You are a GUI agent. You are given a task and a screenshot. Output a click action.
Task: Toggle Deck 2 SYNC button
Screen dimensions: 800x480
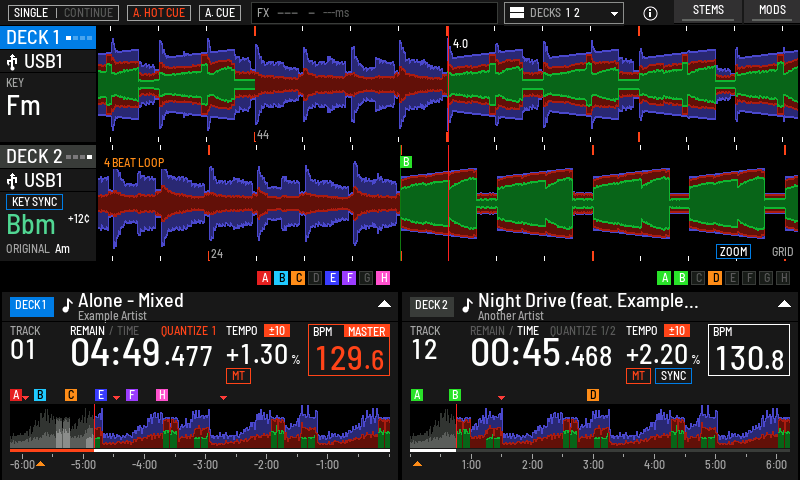point(673,376)
